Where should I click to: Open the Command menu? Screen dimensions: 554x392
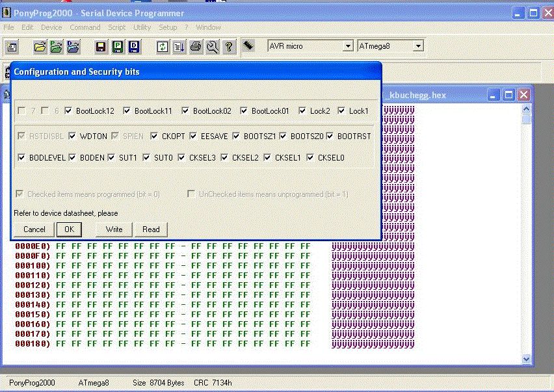(85, 27)
